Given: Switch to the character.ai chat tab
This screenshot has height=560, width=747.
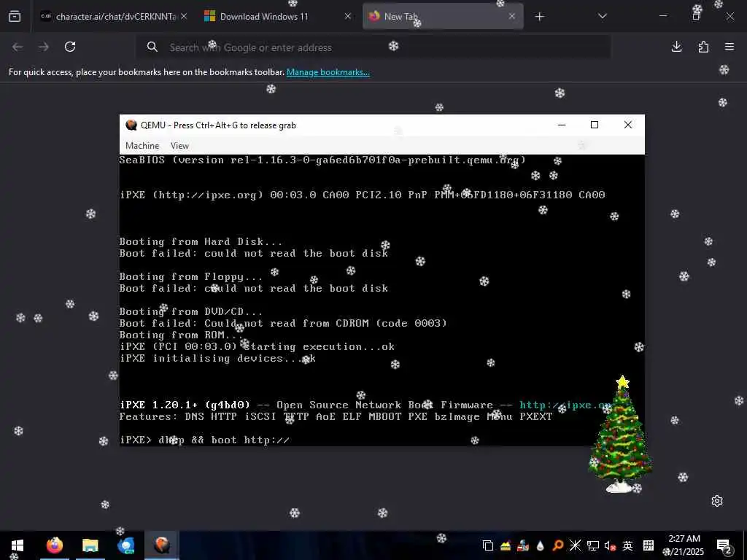Looking at the screenshot, I should tap(113, 16).
